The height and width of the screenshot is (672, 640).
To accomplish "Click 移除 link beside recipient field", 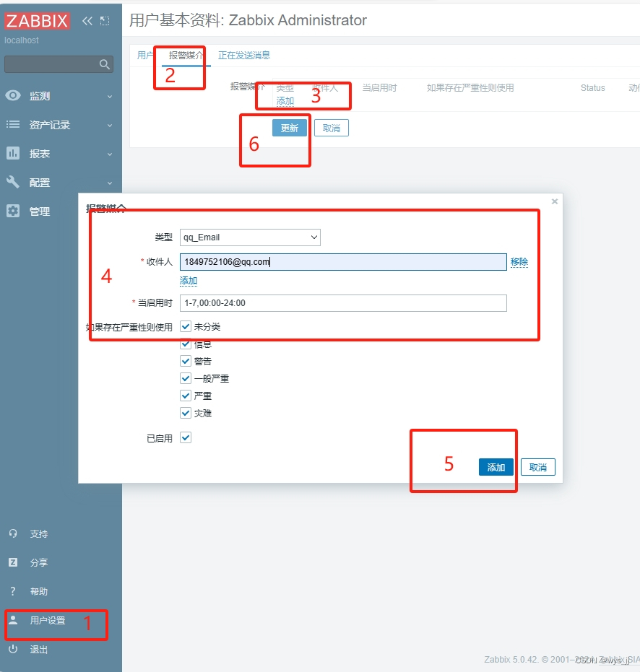I will point(519,262).
